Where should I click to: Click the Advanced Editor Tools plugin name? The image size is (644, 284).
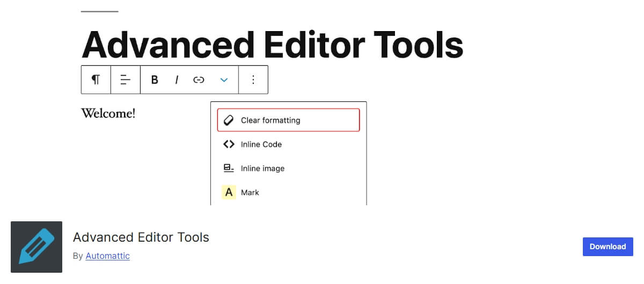point(141,237)
